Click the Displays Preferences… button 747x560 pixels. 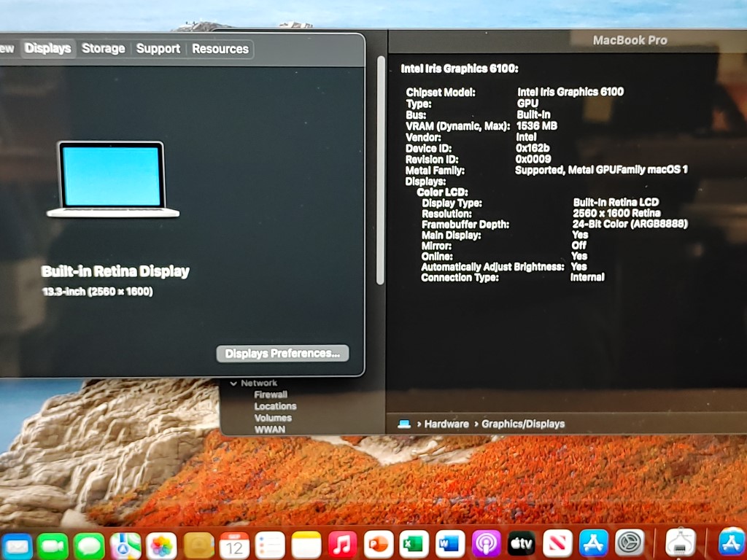click(282, 354)
